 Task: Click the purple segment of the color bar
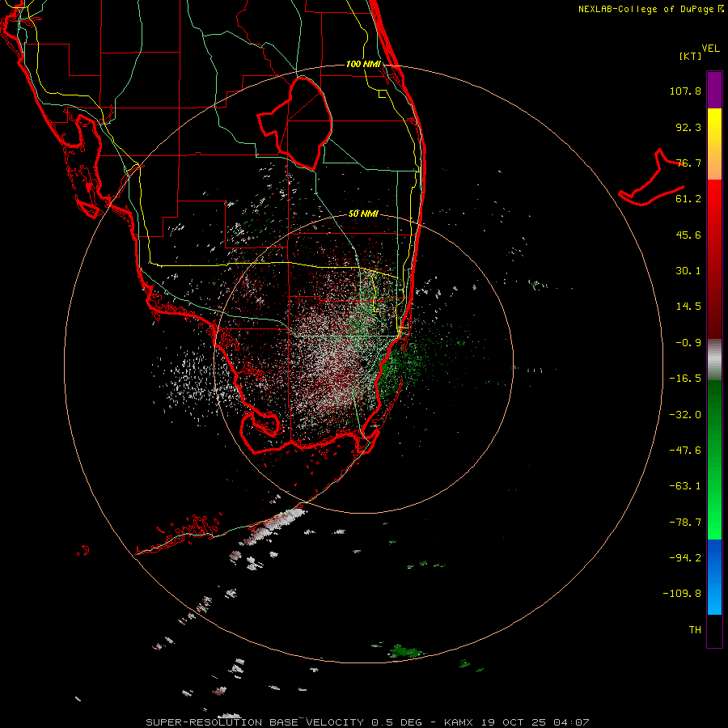[x=714, y=90]
